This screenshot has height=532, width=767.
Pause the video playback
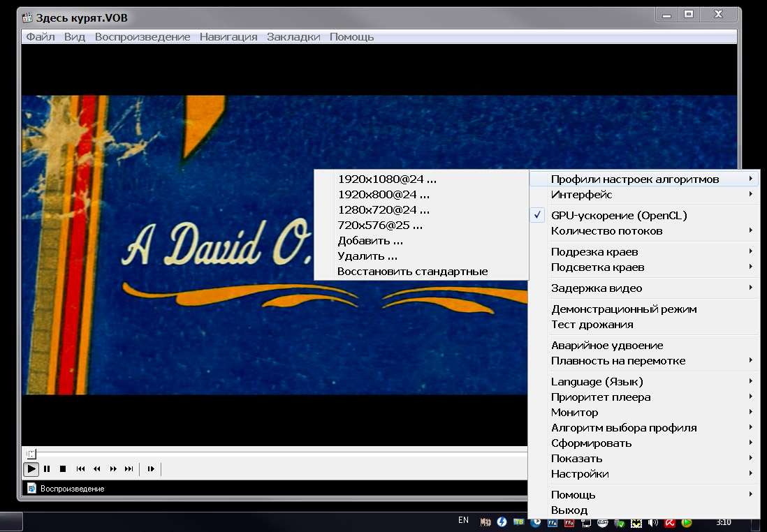[x=47, y=469]
